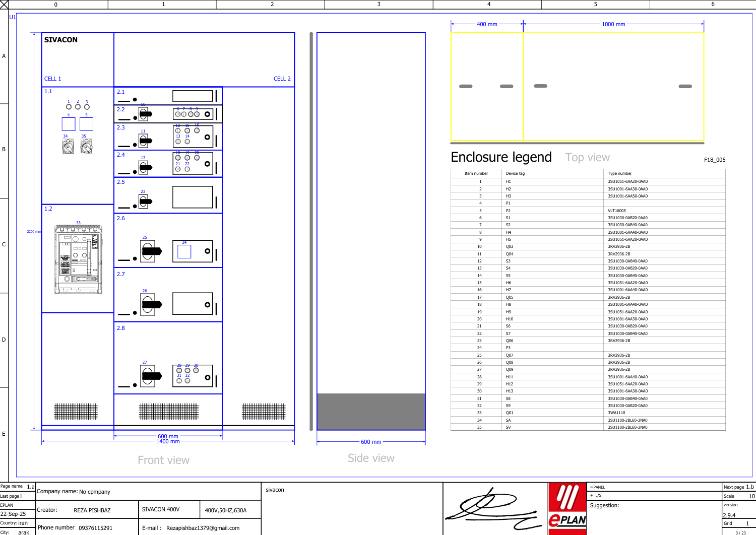Click the center ventilation grille in front view

[169, 412]
